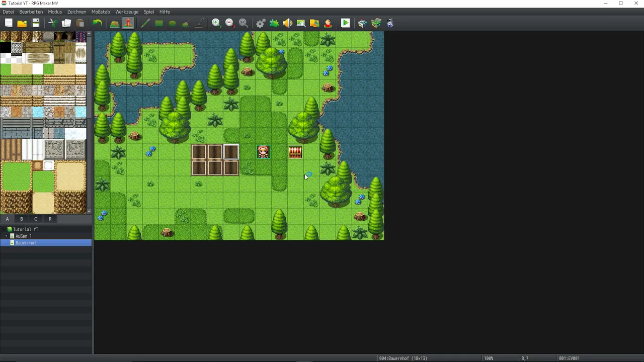Switch to tileset tab C

(x=36, y=219)
